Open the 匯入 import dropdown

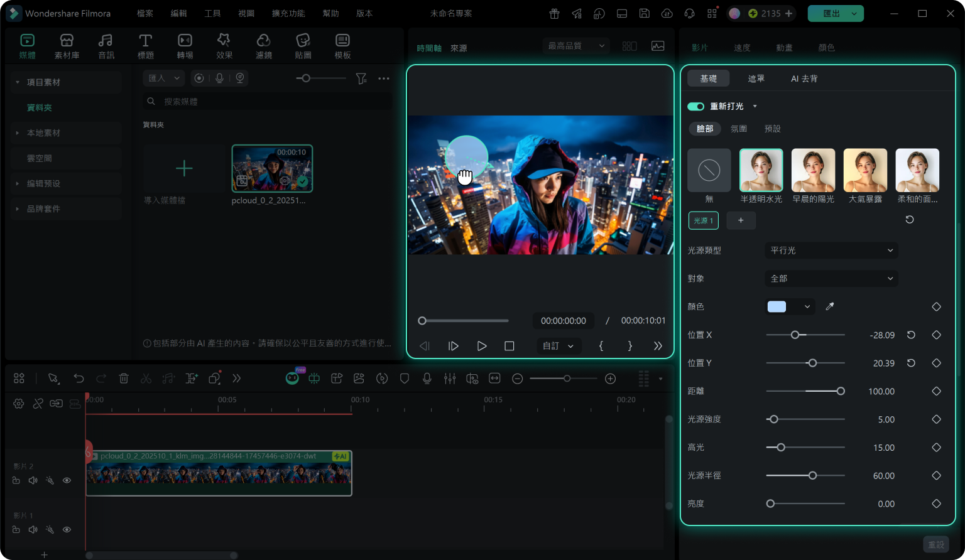pyautogui.click(x=164, y=78)
